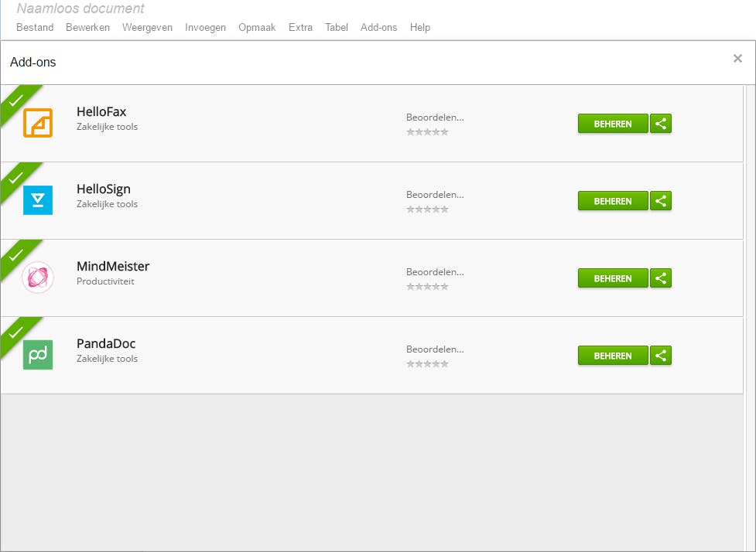Open the Weergeven menu
Image resolution: width=756 pixels, height=552 pixels.
(x=147, y=28)
